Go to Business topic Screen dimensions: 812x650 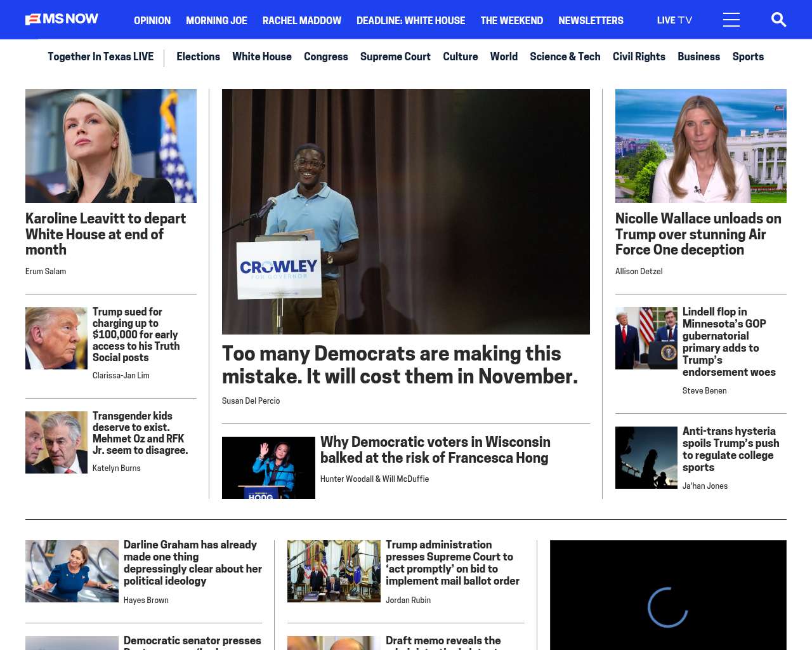tap(698, 56)
